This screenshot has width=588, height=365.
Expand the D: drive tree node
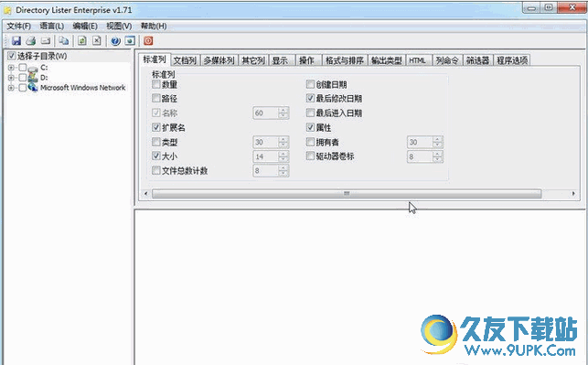pyautogui.click(x=11, y=78)
